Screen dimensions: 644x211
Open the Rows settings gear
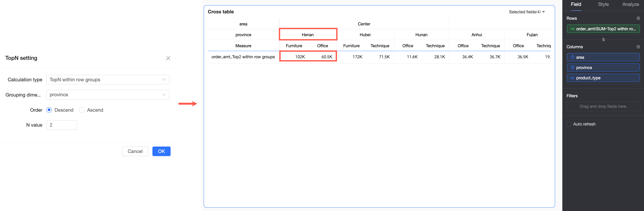638,18
